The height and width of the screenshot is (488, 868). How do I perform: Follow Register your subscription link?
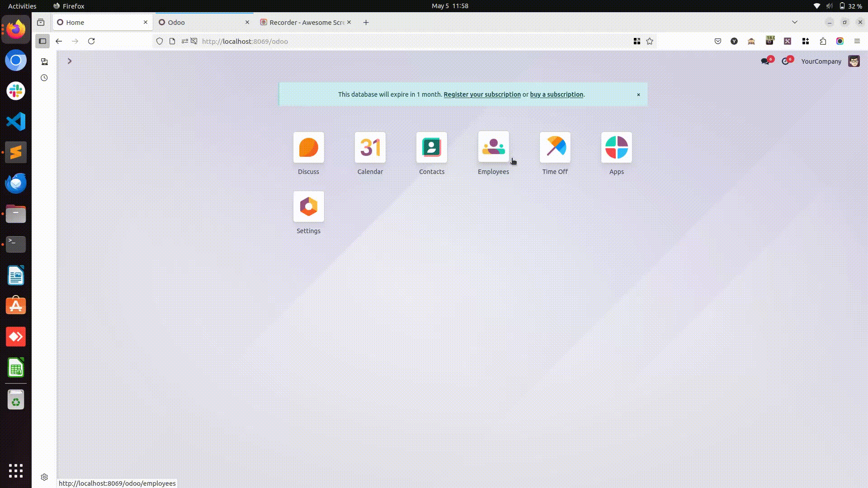pyautogui.click(x=482, y=94)
